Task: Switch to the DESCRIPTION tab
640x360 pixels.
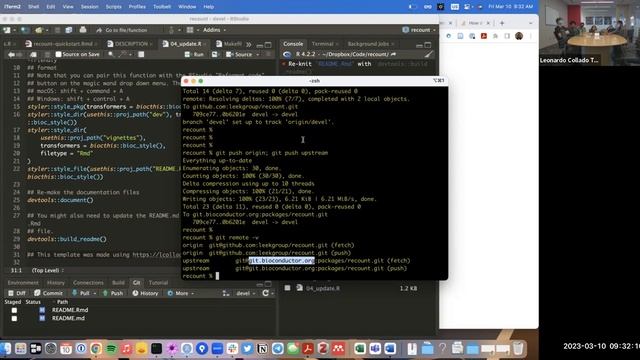Action: tap(130, 44)
